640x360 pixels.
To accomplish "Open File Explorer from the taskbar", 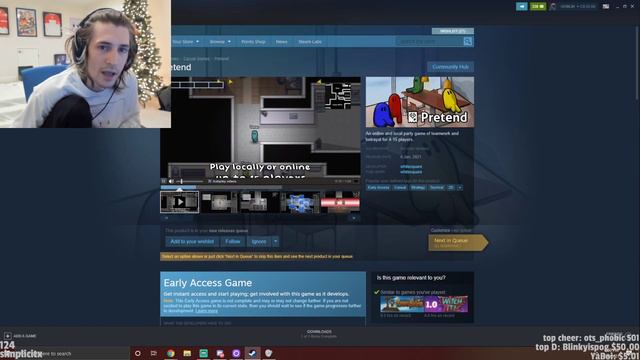I will [187, 353].
